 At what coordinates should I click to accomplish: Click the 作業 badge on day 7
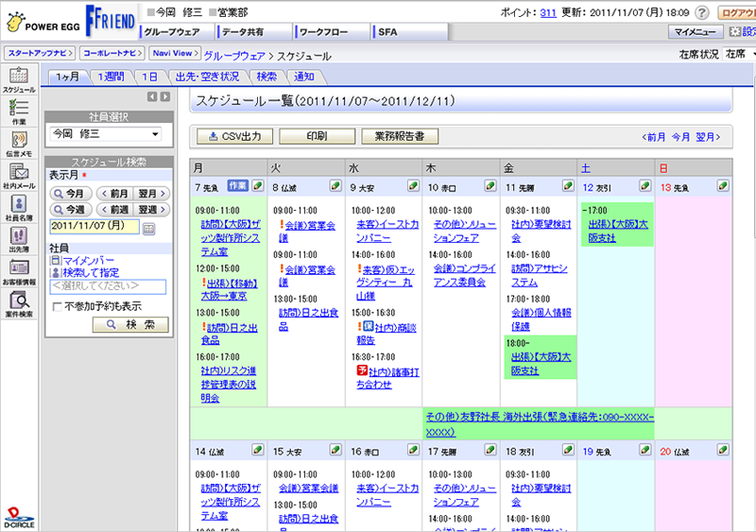point(238,186)
